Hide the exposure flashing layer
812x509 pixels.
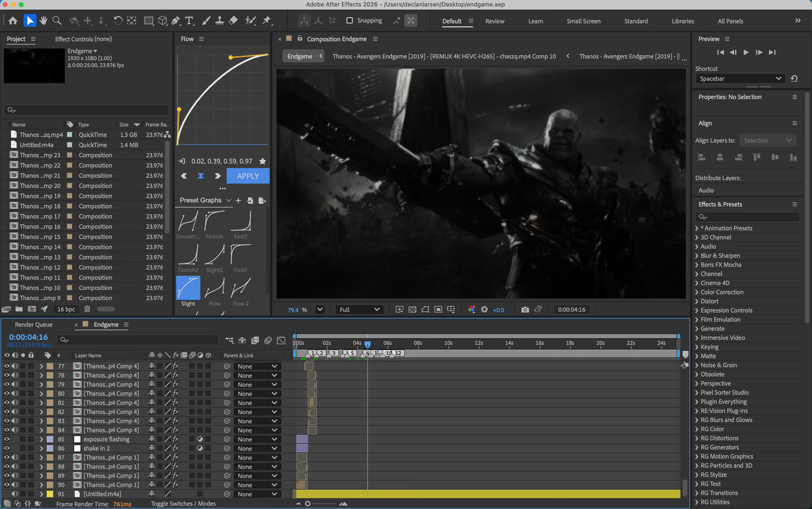[x=7, y=439]
